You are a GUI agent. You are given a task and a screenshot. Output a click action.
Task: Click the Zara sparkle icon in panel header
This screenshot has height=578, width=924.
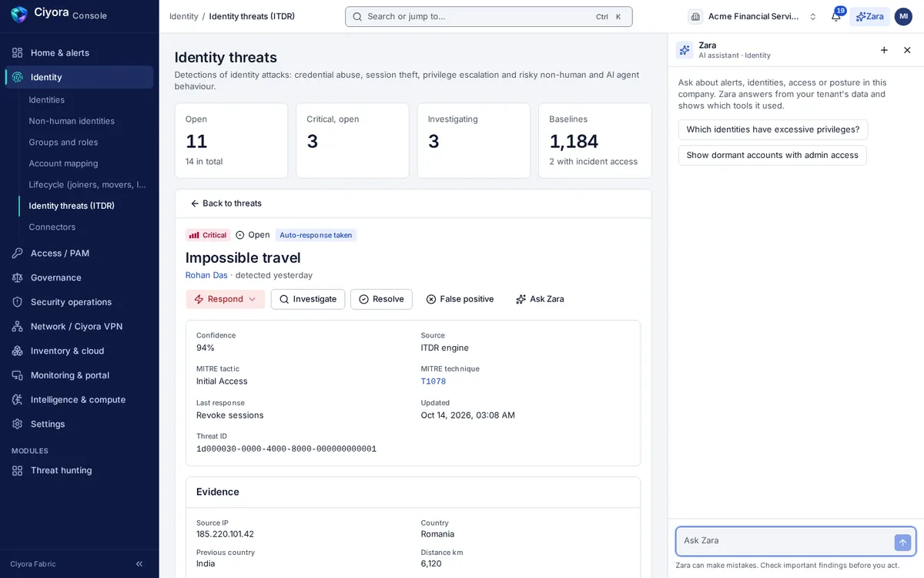point(685,50)
